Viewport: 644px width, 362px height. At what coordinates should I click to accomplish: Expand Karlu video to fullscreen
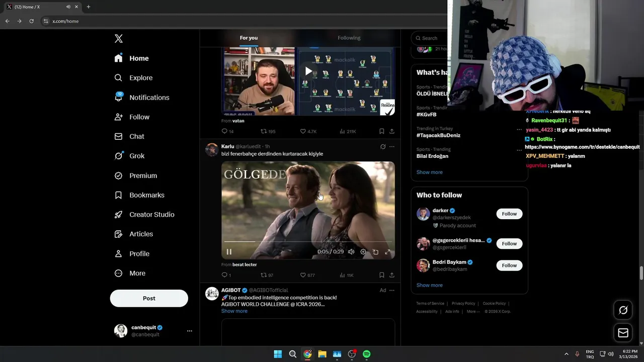point(387,252)
